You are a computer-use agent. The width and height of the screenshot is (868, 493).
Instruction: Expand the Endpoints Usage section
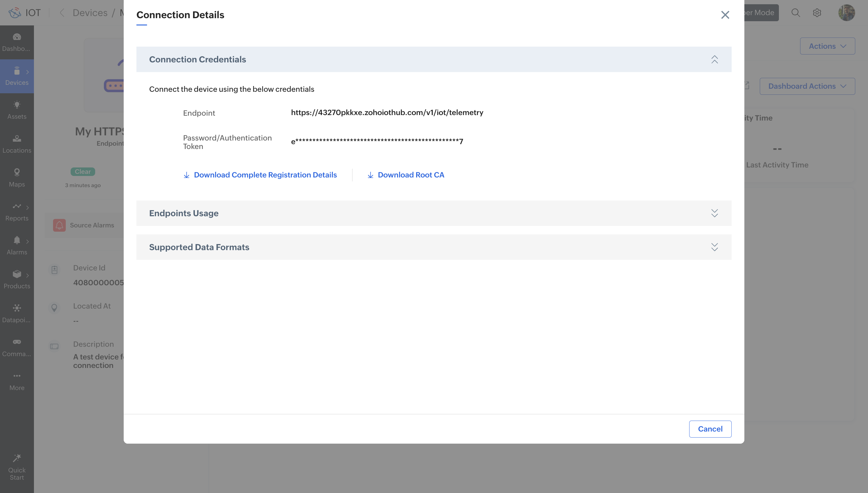click(714, 213)
